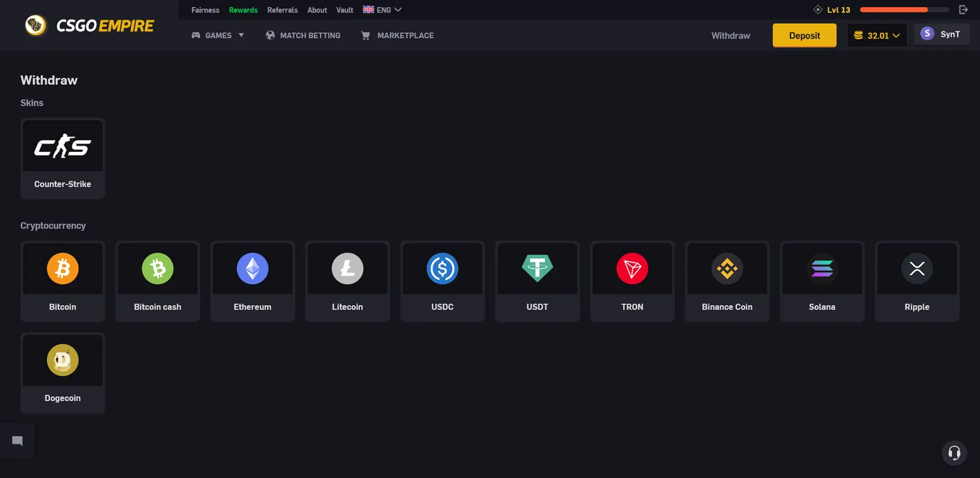Pick the Ripple X icon

[x=917, y=269]
